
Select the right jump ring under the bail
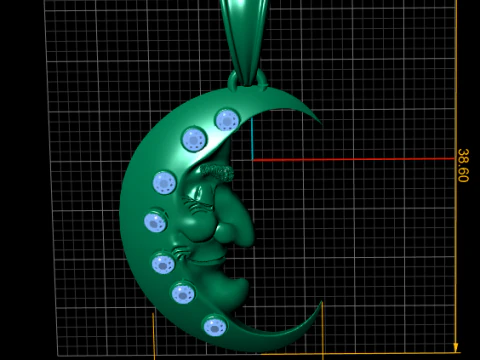coord(261,79)
